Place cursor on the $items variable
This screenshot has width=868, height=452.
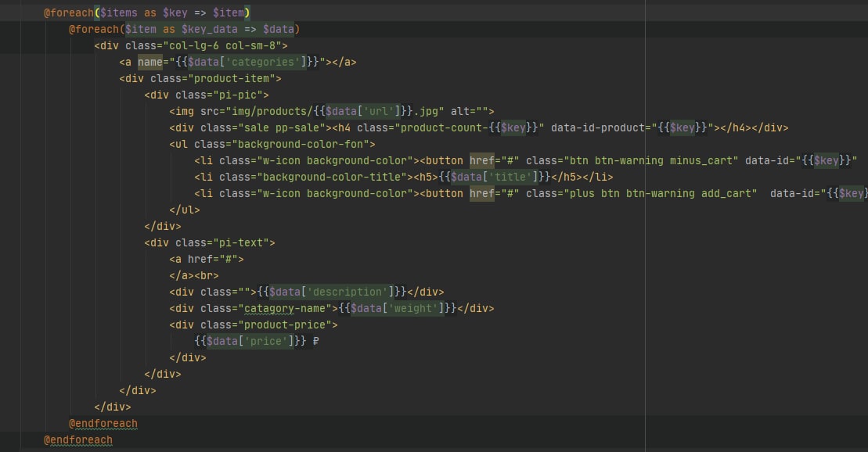118,13
